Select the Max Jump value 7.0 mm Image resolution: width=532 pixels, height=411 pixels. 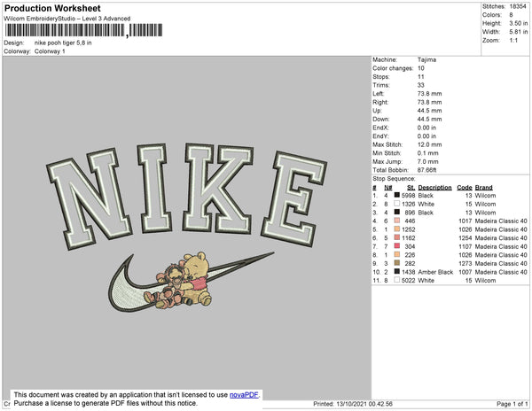pyautogui.click(x=428, y=161)
